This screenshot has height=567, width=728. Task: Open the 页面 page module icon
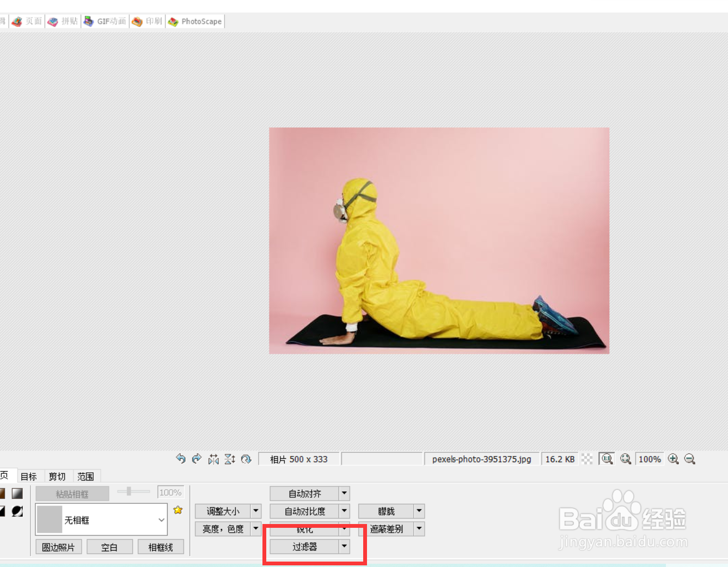click(17, 22)
